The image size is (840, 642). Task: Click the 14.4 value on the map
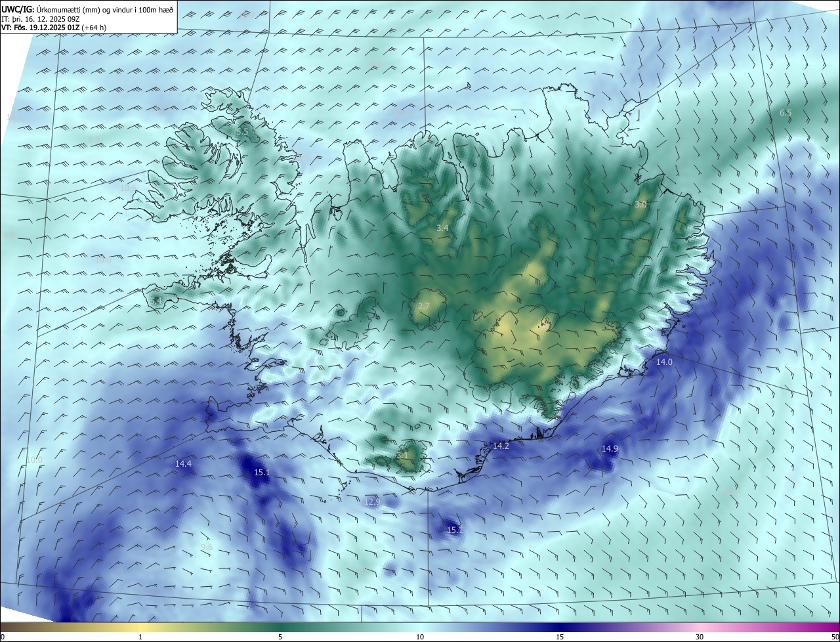pos(184,463)
